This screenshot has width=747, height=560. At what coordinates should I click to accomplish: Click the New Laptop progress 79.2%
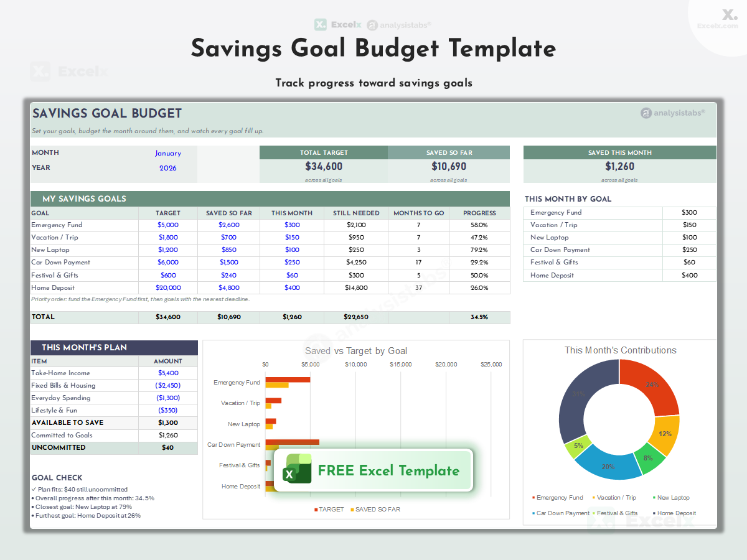coord(479,250)
